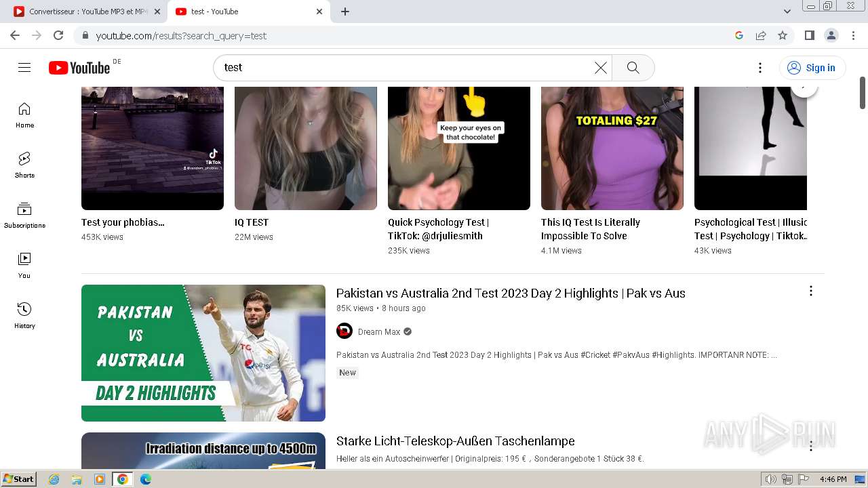Bookmark this page with the star
This screenshot has width=868, height=488.
pos(783,35)
